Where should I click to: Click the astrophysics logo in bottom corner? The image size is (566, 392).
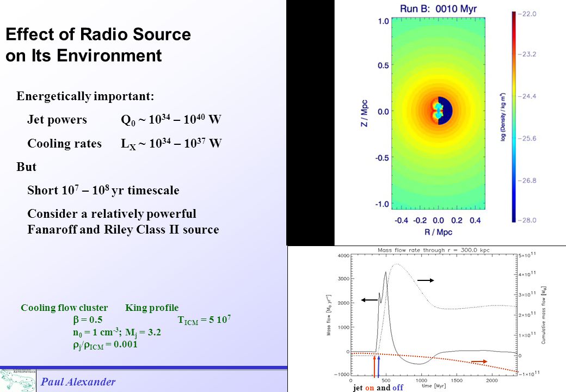pos(18,381)
